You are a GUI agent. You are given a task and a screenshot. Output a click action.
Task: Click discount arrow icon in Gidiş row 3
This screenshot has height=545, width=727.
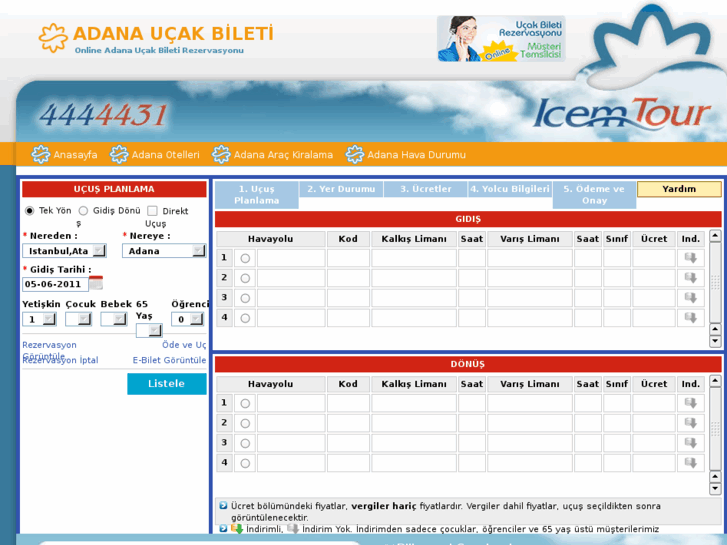pyautogui.click(x=691, y=298)
